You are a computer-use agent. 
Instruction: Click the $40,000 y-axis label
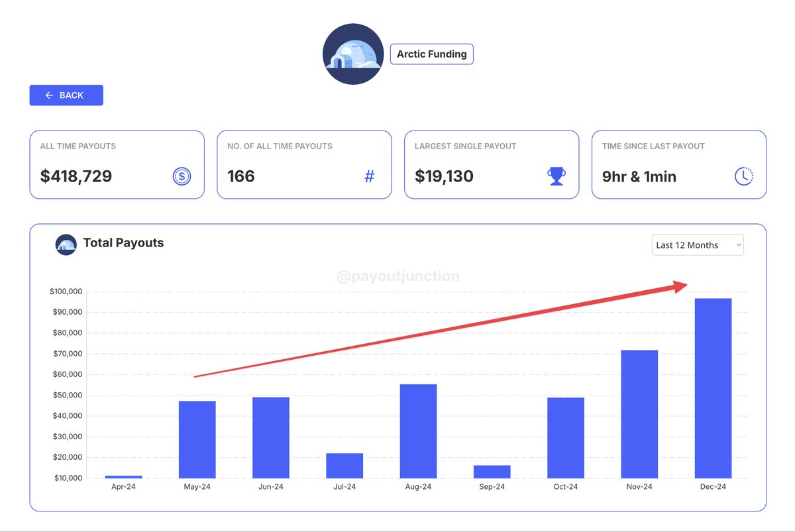(68, 416)
